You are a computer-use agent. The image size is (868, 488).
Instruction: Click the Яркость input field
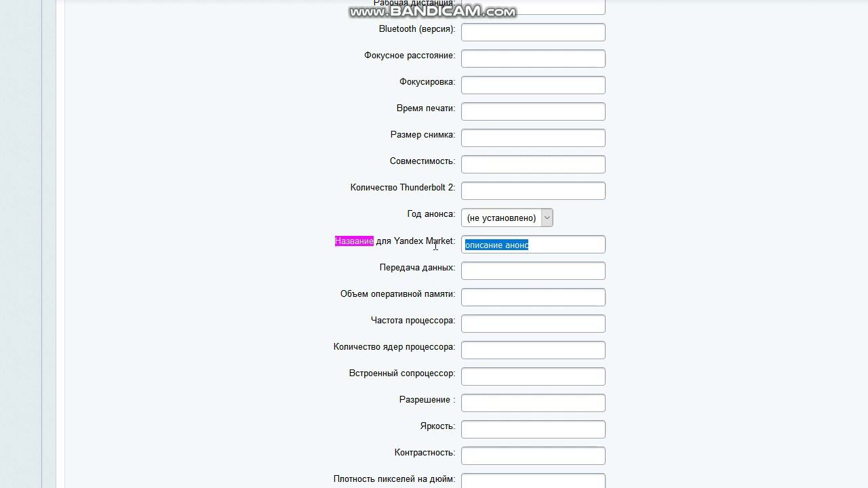pyautogui.click(x=533, y=429)
